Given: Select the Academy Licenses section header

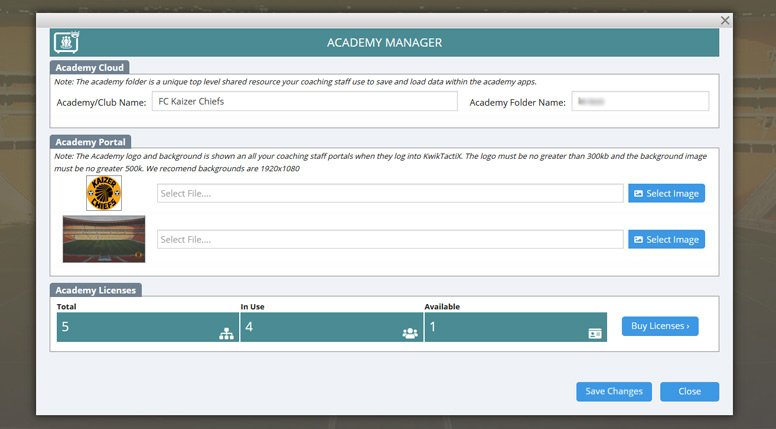Looking at the screenshot, I should tap(97, 290).
